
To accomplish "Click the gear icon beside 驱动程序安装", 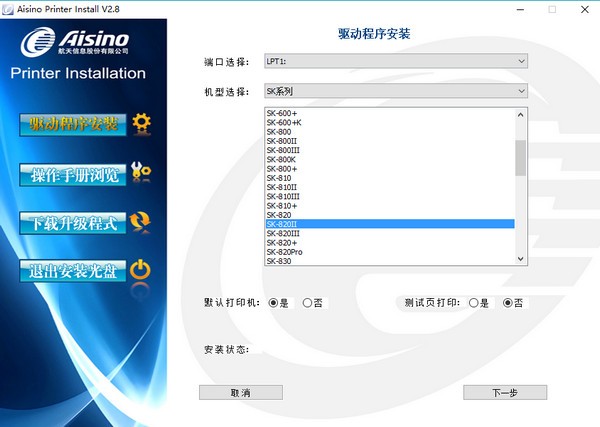I will coord(142,123).
